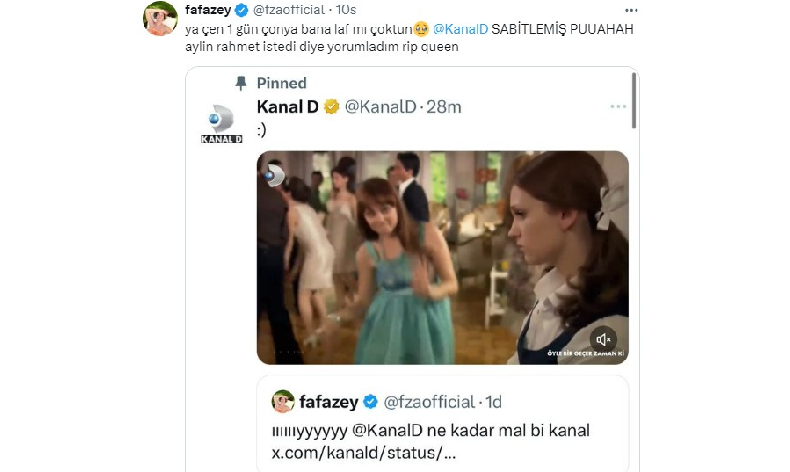Click the pin icon above Kanal D post
The height and width of the screenshot is (472, 790).
click(x=240, y=83)
